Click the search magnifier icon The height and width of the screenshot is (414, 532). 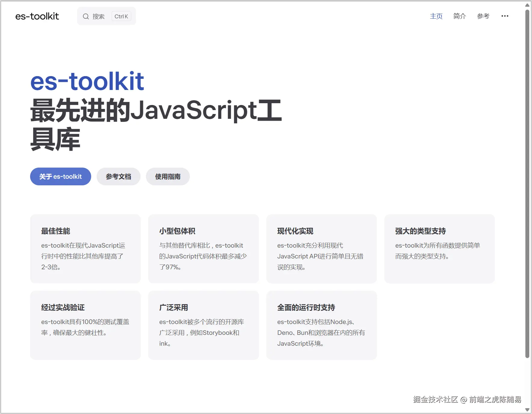click(86, 16)
